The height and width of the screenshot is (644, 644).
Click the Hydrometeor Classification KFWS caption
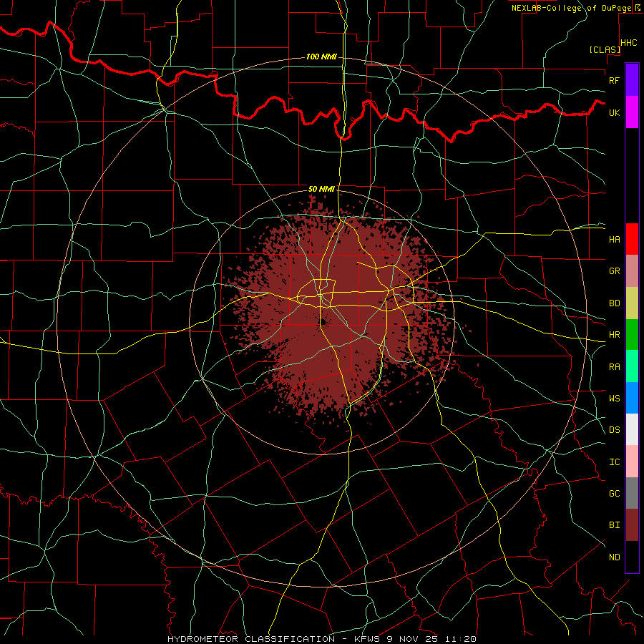(322, 639)
